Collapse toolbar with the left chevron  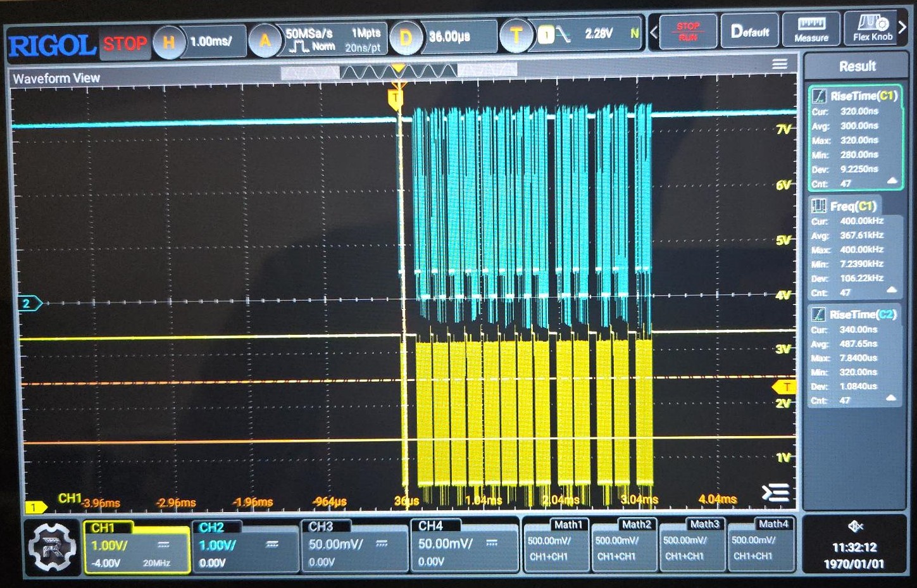pyautogui.click(x=654, y=32)
